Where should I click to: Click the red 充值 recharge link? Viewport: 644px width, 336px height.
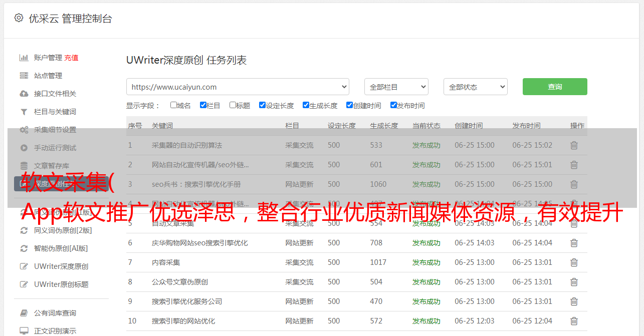pos(71,58)
